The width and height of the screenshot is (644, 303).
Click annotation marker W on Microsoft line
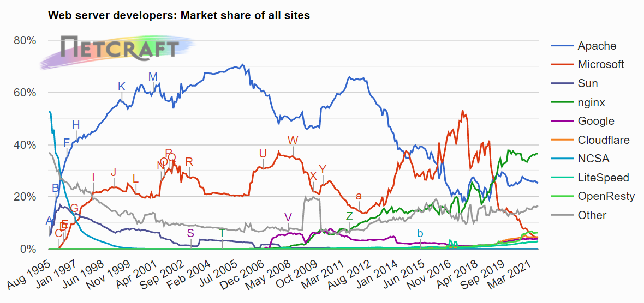(293, 140)
